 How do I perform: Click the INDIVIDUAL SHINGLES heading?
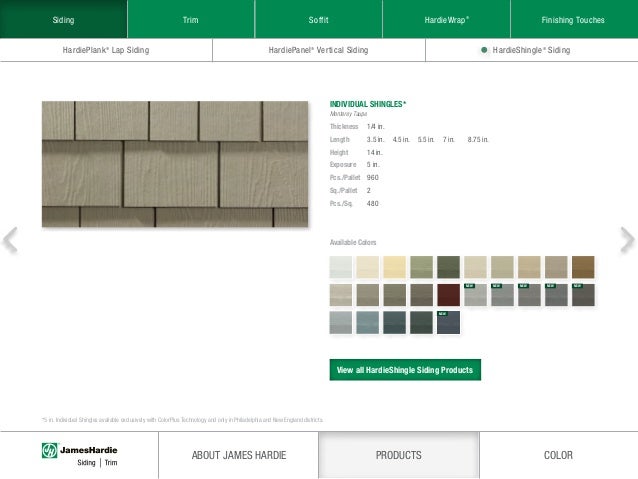pyautogui.click(x=368, y=104)
